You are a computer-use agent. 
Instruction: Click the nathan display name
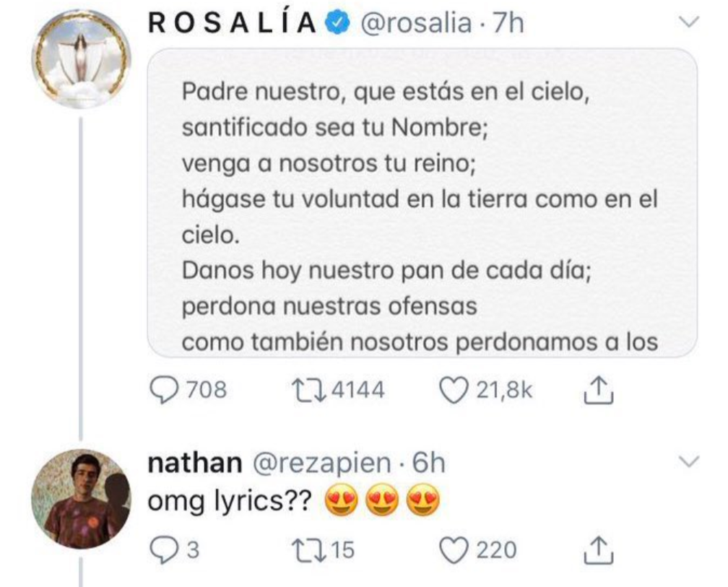(194, 463)
